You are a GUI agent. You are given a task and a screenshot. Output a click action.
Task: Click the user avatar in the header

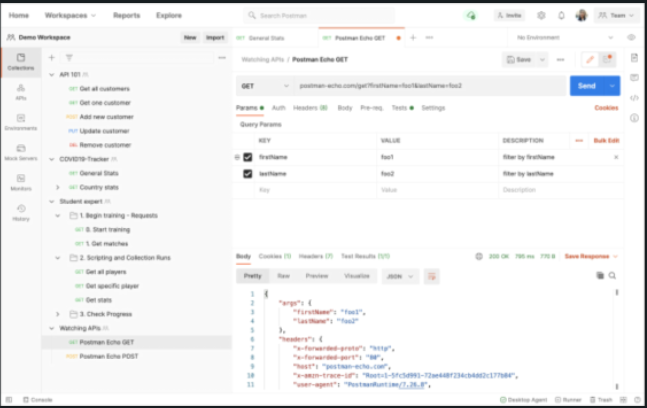(581, 16)
